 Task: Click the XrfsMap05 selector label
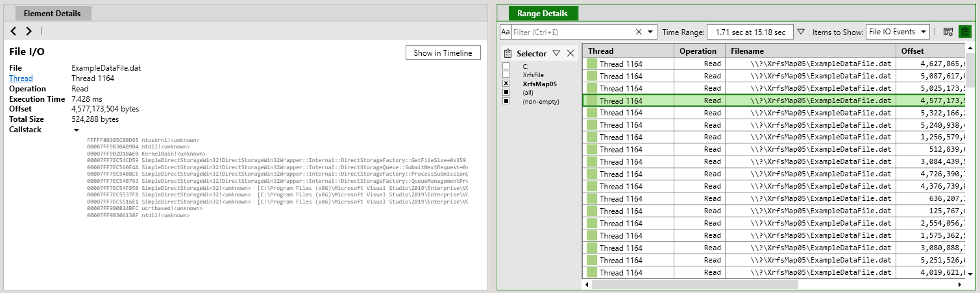(539, 84)
